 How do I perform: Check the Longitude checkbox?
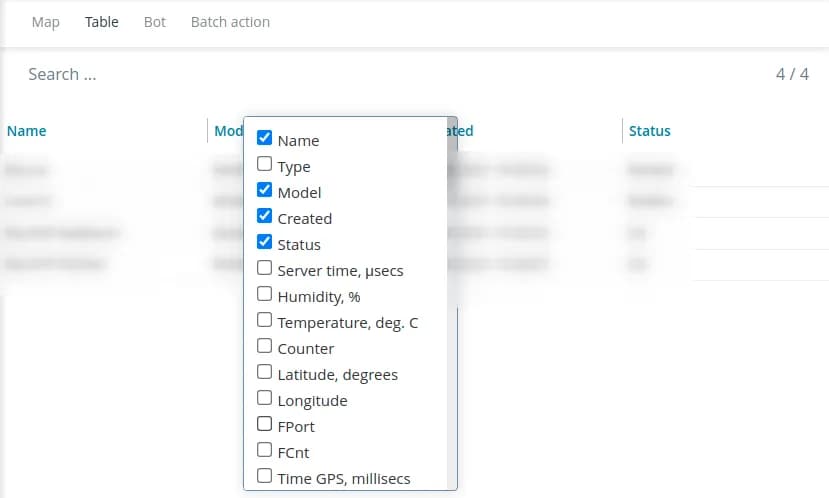[x=265, y=398]
